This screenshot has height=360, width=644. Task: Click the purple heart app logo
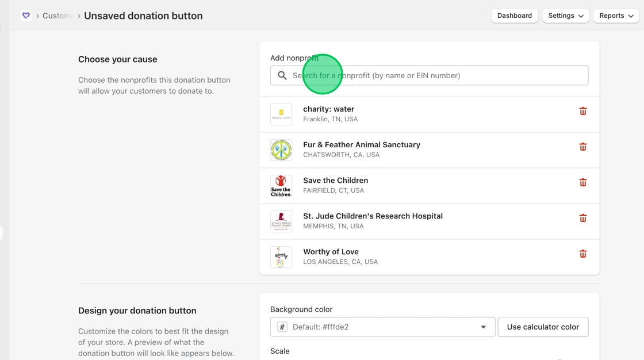coord(26,16)
